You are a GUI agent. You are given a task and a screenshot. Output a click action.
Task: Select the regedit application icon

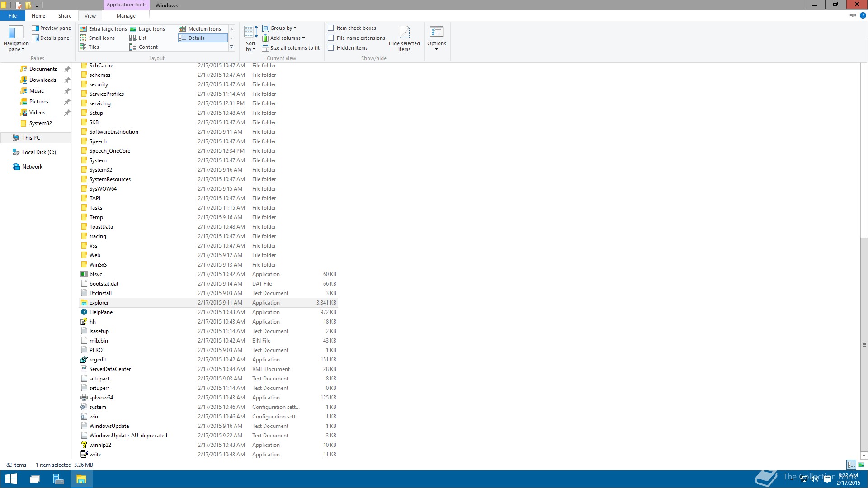pyautogui.click(x=84, y=360)
